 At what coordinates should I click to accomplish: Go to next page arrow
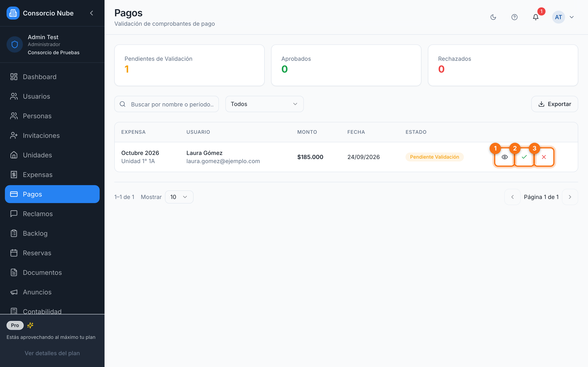pos(570,197)
